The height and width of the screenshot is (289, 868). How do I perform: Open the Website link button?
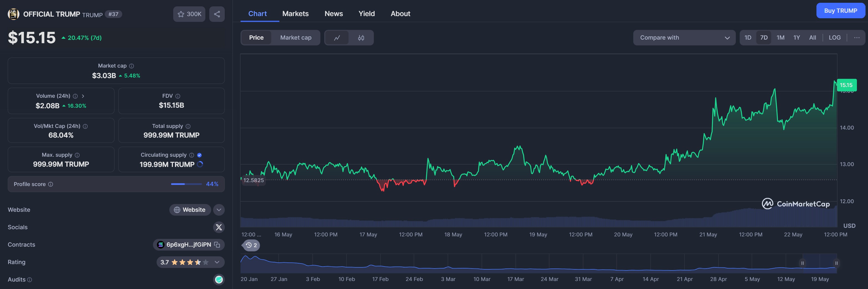point(190,210)
